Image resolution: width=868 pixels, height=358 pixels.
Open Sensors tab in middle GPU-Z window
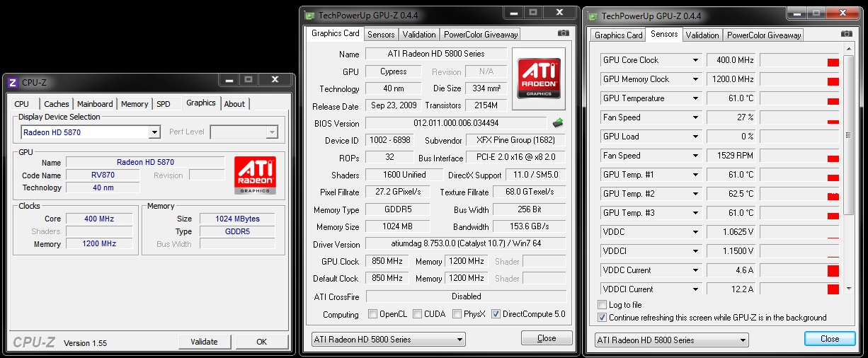tap(381, 34)
